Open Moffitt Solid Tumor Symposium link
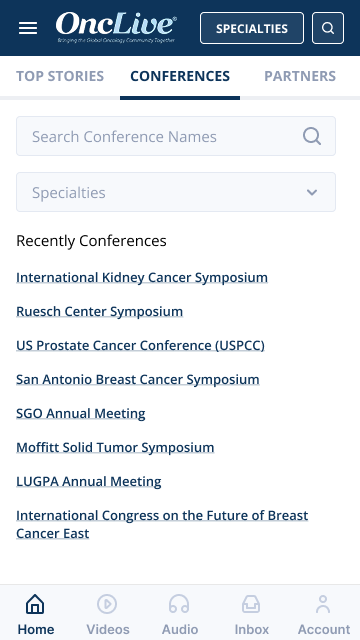Image resolution: width=360 pixels, height=640 pixels. [115, 448]
